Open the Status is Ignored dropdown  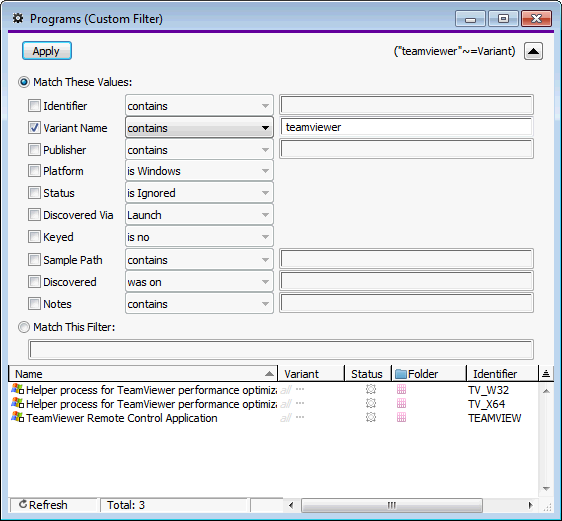coord(199,193)
